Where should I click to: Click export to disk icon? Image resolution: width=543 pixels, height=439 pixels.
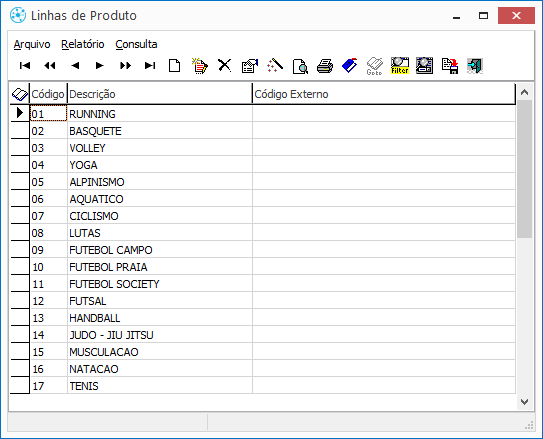[x=450, y=65]
